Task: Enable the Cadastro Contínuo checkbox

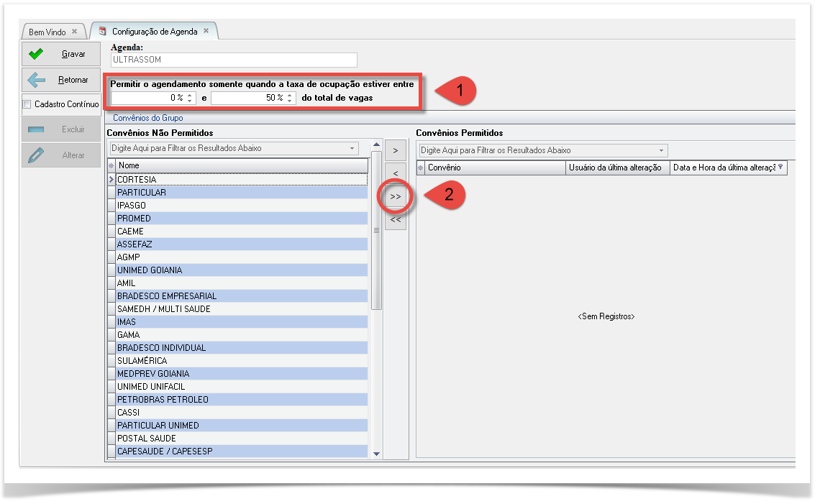Action: [27, 104]
